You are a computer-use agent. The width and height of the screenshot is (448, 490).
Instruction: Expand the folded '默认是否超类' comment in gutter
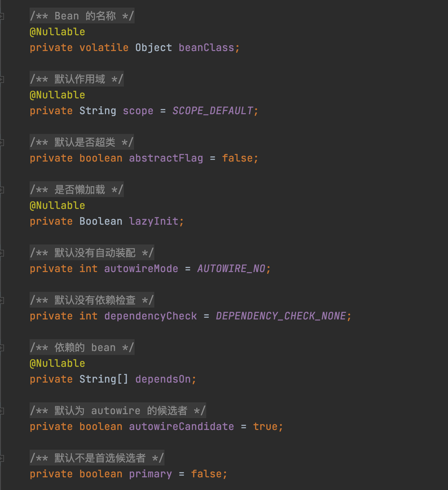(x=1, y=143)
